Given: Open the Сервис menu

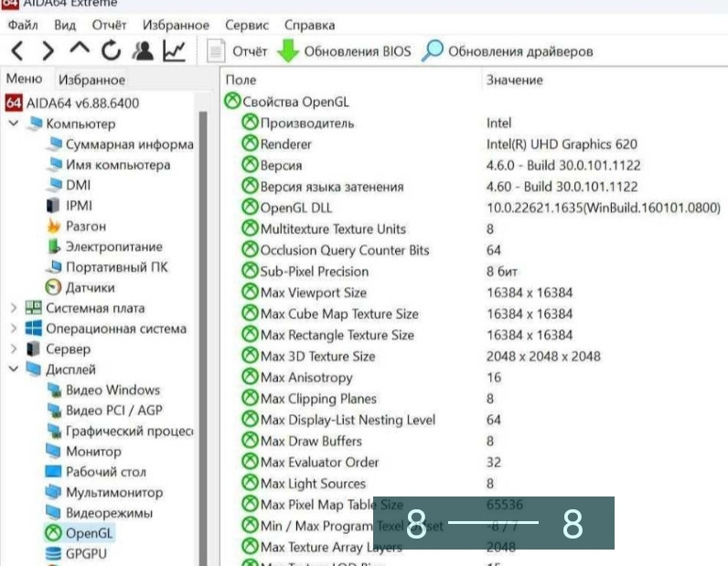Looking at the screenshot, I should click(x=247, y=25).
